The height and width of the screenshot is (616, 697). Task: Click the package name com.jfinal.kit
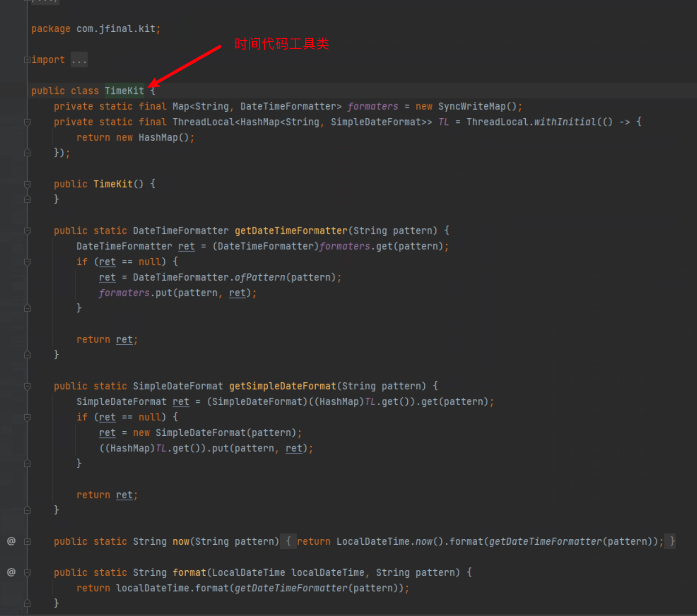116,29
